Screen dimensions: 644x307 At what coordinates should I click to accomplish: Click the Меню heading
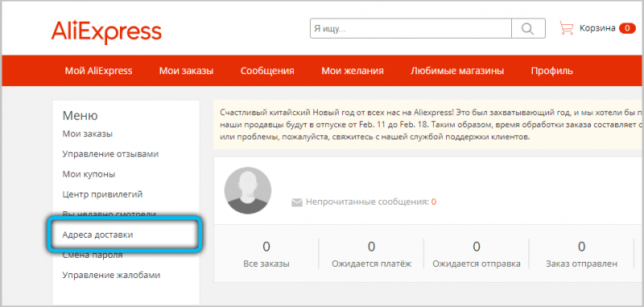[x=80, y=115]
